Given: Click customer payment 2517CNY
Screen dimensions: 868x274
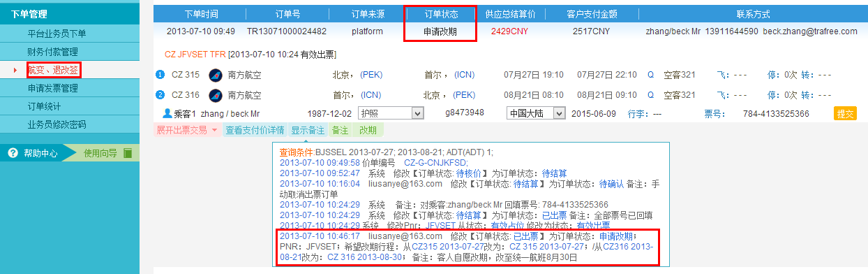Looking at the screenshot, I should click(x=592, y=31).
